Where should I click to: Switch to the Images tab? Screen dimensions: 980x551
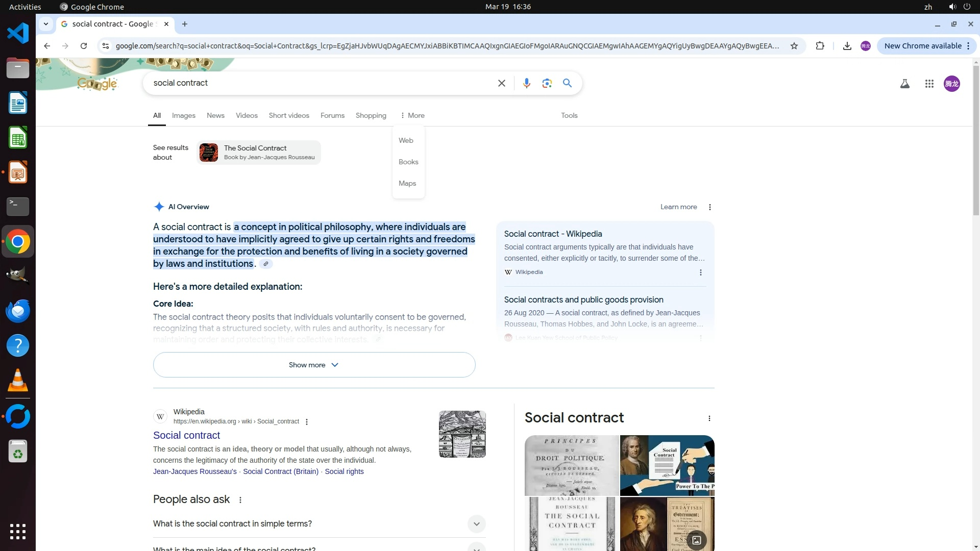183,115
